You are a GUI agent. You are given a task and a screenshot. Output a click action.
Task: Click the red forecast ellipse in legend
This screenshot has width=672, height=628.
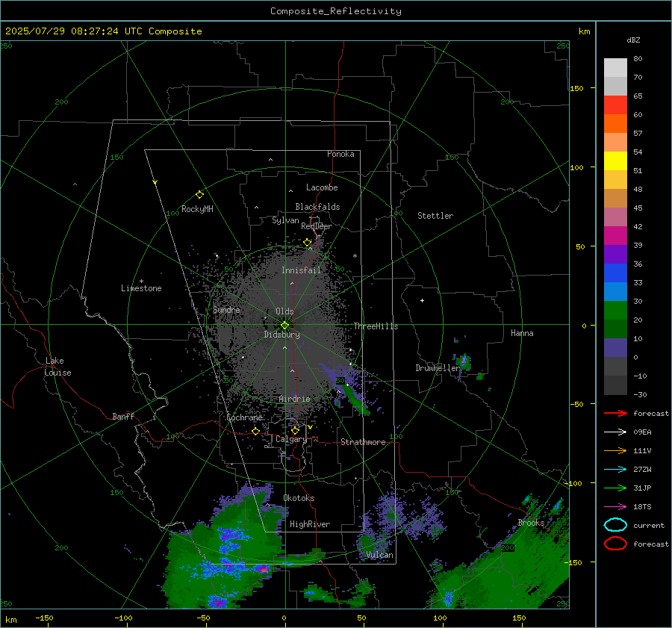click(615, 544)
